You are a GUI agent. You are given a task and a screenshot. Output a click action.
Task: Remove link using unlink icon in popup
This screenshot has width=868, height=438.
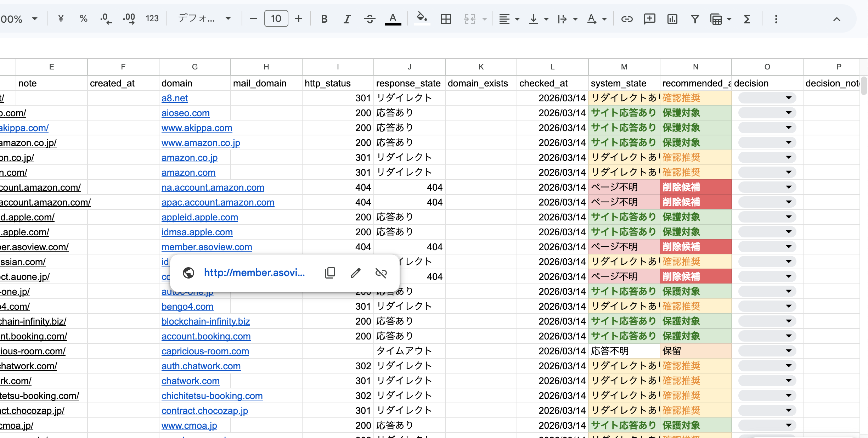[381, 273]
